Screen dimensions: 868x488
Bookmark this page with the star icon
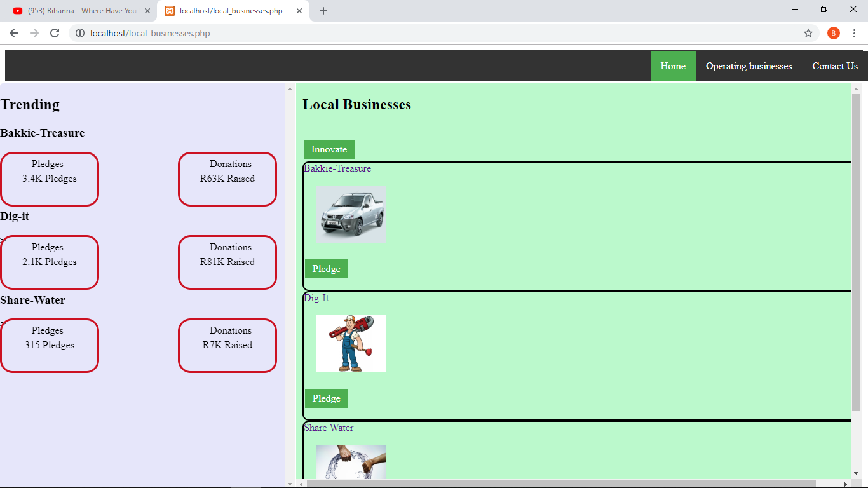point(808,33)
